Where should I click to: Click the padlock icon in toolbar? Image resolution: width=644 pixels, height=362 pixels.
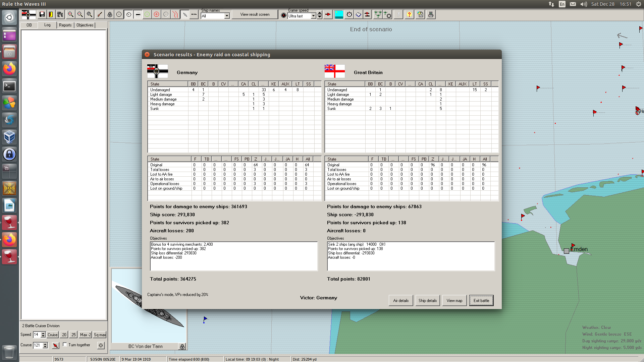click(x=110, y=14)
